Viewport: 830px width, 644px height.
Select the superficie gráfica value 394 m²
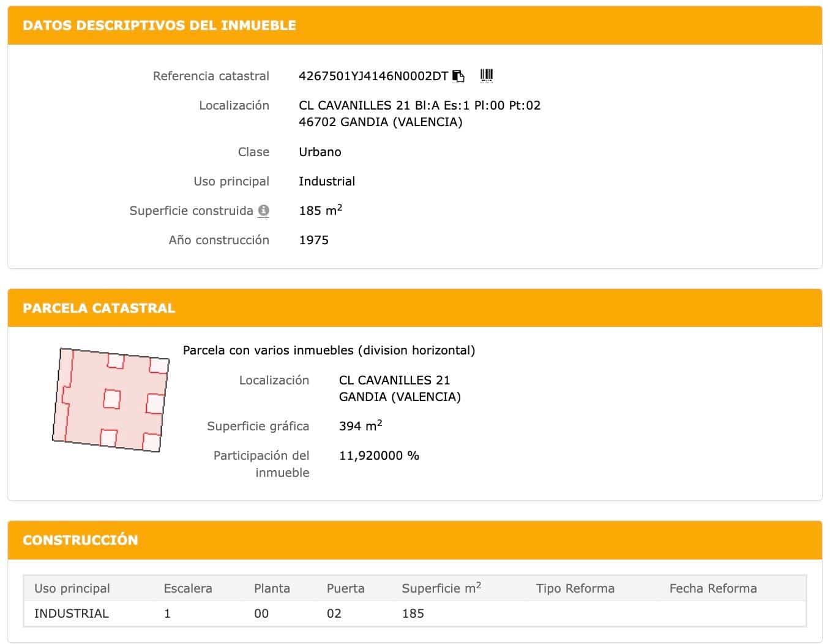[360, 425]
